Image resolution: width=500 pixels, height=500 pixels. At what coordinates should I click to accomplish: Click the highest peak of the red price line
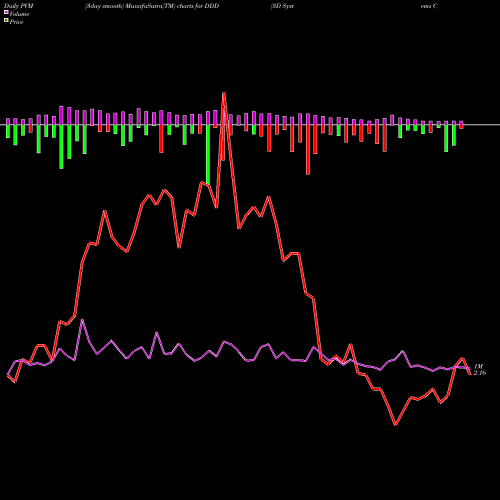click(x=224, y=93)
